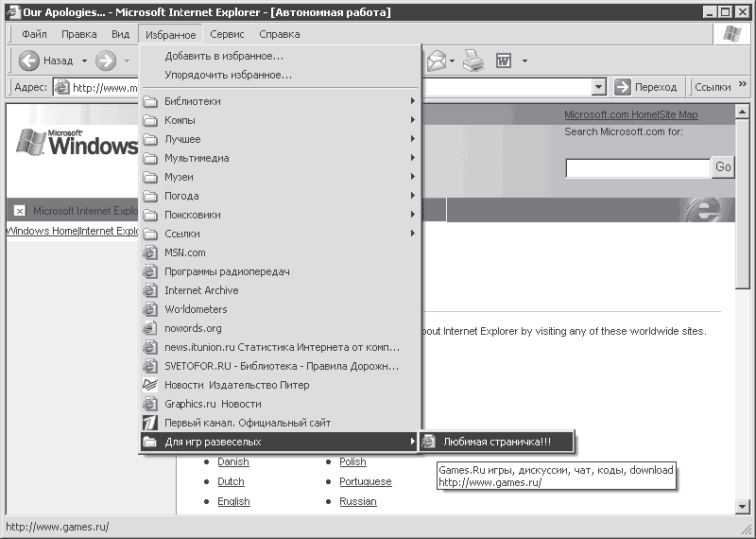Click the Microsoft.com search input field
This screenshot has width=756, height=539.
click(638, 168)
